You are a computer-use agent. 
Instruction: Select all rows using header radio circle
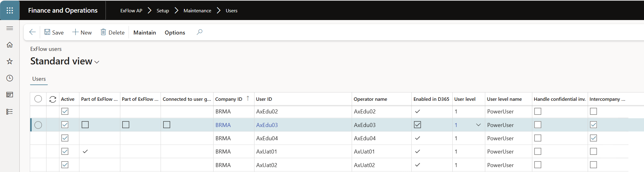(38, 99)
